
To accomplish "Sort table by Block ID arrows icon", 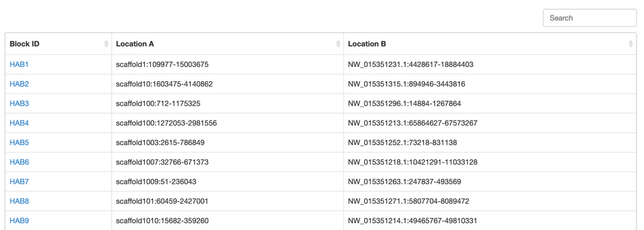I will coord(106,44).
